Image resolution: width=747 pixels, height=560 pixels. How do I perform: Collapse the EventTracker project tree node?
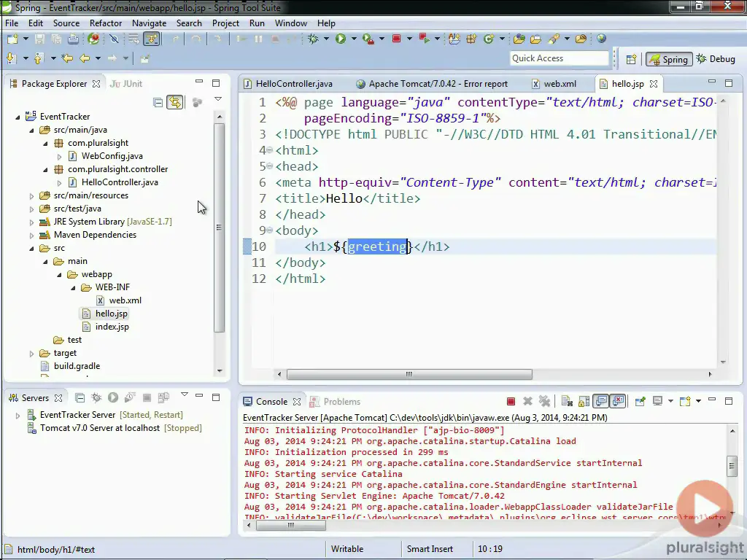coord(18,117)
